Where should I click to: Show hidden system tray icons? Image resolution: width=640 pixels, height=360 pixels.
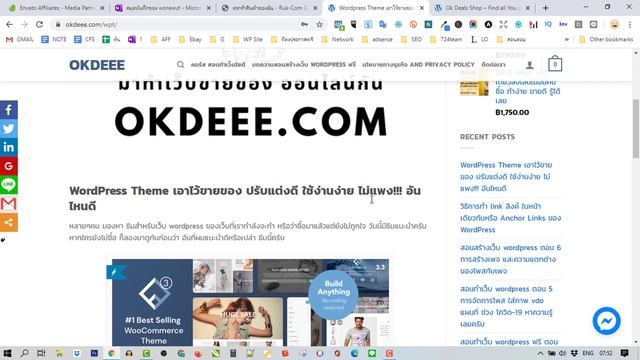(x=540, y=353)
